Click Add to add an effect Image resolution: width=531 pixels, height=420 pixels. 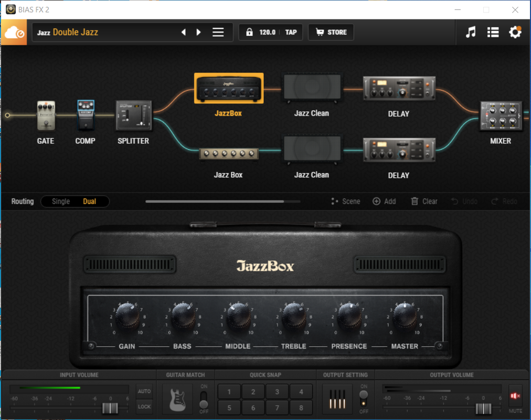(x=384, y=201)
